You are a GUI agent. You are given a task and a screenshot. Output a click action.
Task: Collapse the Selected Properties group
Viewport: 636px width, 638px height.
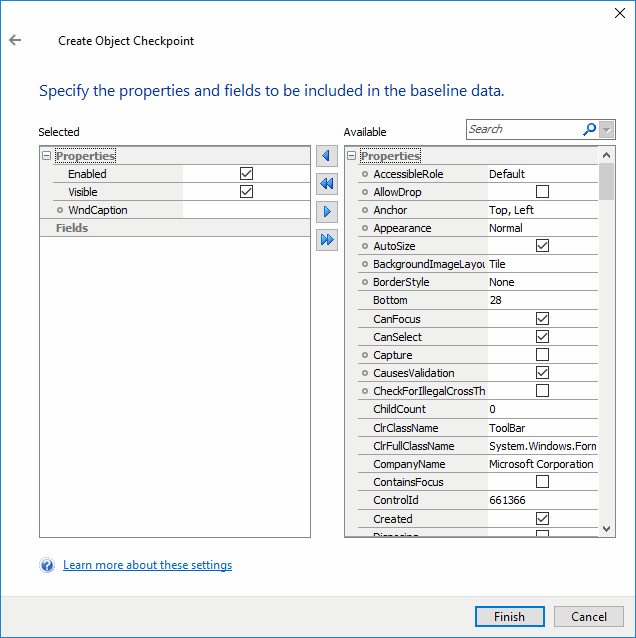46,156
